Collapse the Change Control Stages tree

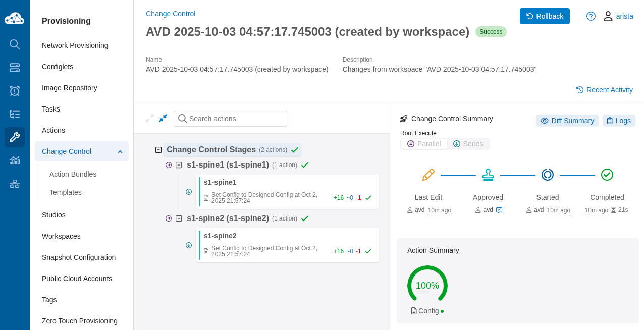pyautogui.click(x=158, y=150)
